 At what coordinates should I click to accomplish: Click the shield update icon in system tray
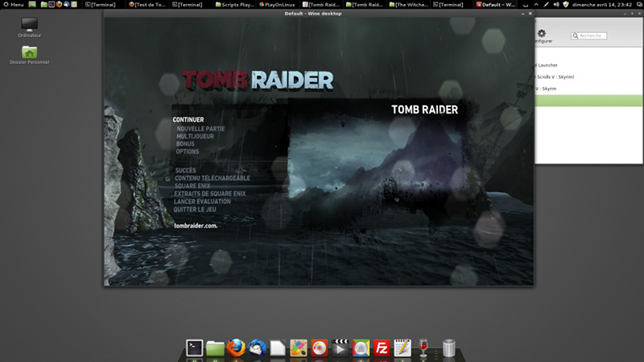(566, 5)
